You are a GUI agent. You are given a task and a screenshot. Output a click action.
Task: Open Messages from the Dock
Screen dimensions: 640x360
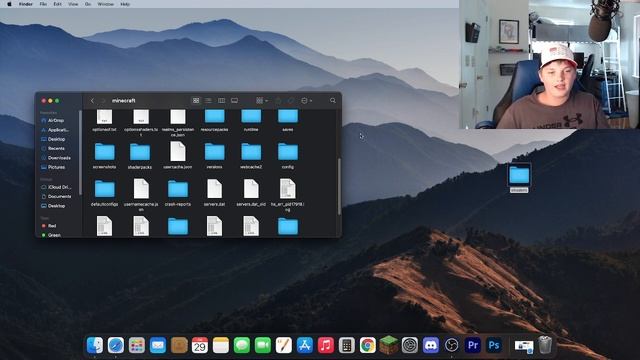pyautogui.click(x=242, y=345)
